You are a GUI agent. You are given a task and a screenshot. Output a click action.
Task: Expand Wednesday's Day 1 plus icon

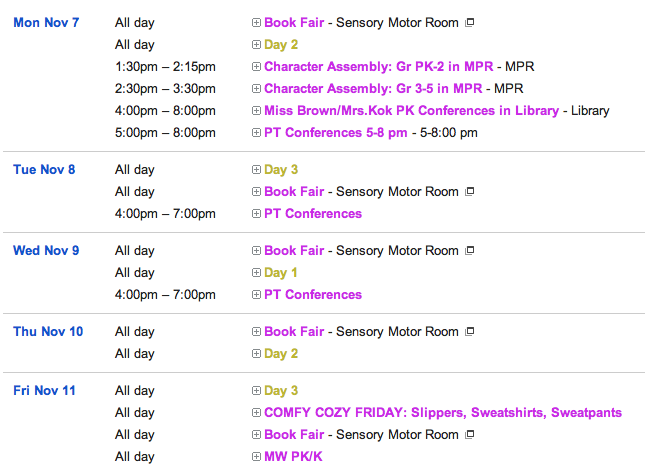click(x=256, y=272)
